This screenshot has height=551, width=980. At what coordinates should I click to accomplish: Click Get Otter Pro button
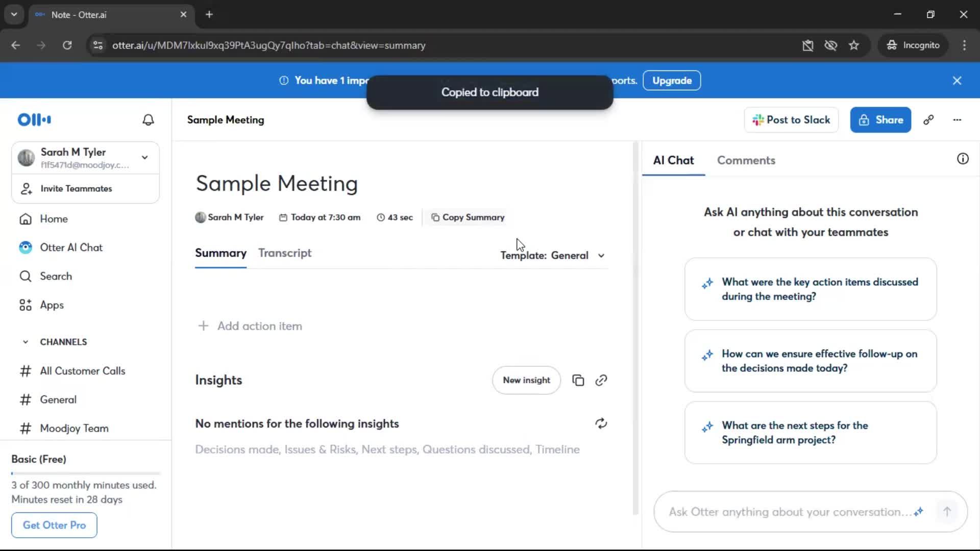point(54,525)
